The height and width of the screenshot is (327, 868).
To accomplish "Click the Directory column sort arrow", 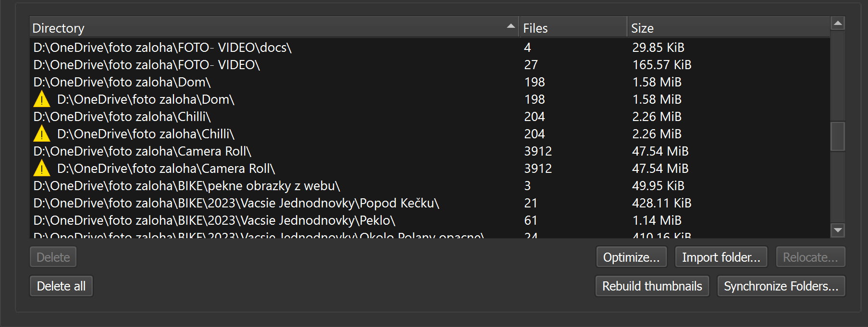I will coord(510,26).
